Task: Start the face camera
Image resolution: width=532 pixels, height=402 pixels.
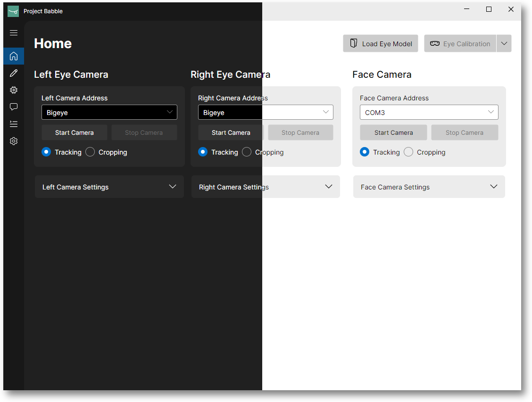Action: (x=393, y=132)
